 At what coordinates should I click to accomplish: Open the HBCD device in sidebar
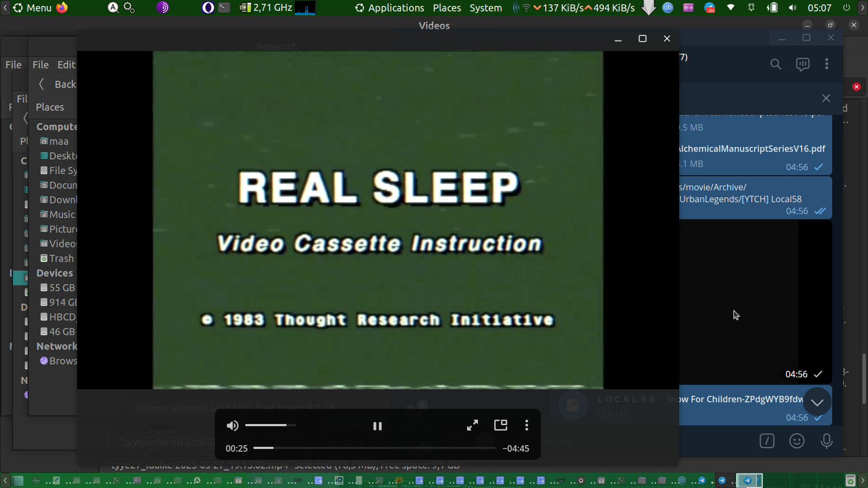tap(59, 317)
